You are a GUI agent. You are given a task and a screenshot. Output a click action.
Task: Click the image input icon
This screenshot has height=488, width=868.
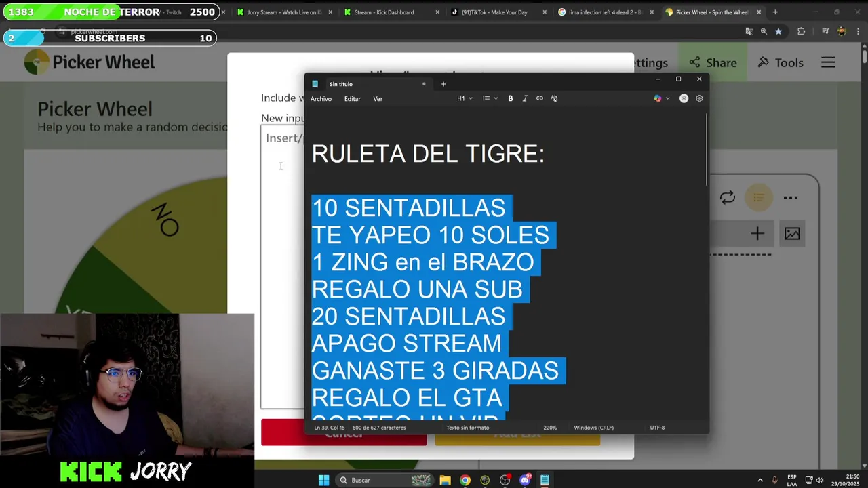coord(792,234)
